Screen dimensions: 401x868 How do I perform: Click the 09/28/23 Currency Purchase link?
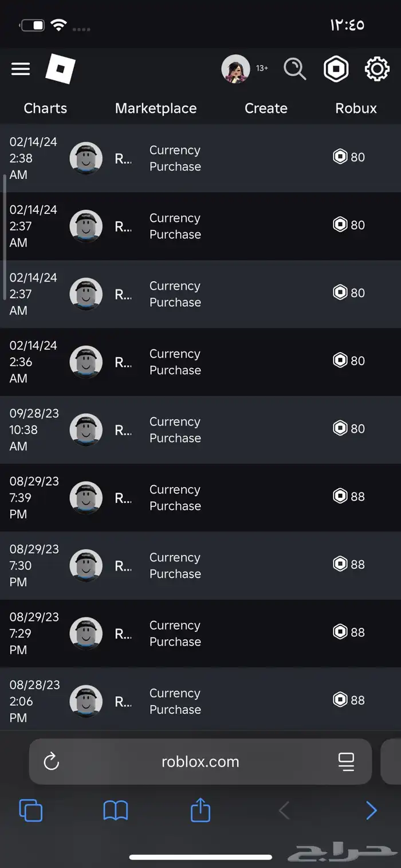coord(175,429)
